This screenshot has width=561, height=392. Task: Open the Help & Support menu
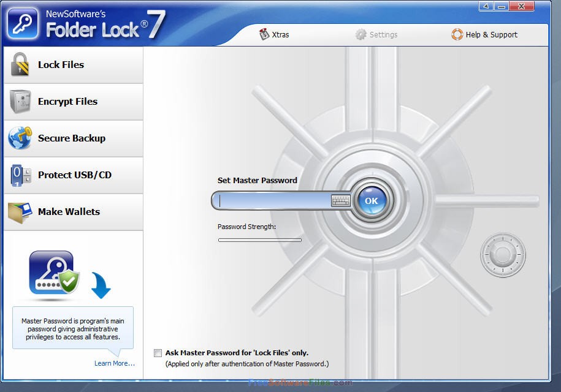(x=484, y=35)
